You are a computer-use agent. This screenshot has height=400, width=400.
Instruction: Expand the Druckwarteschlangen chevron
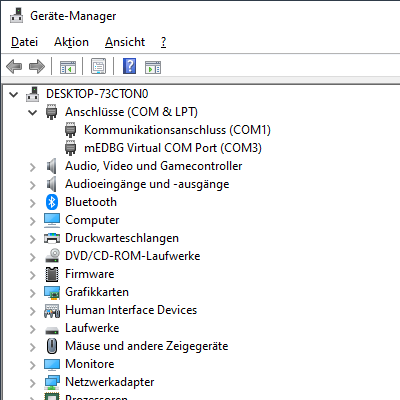tap(33, 239)
